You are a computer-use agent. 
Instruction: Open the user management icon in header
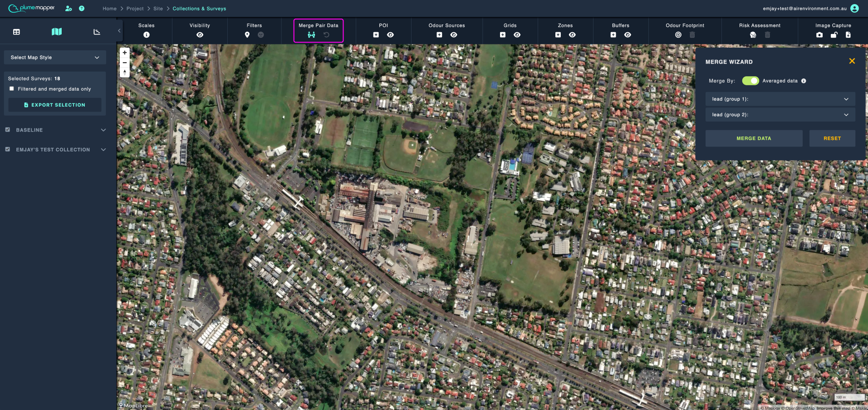tap(69, 9)
